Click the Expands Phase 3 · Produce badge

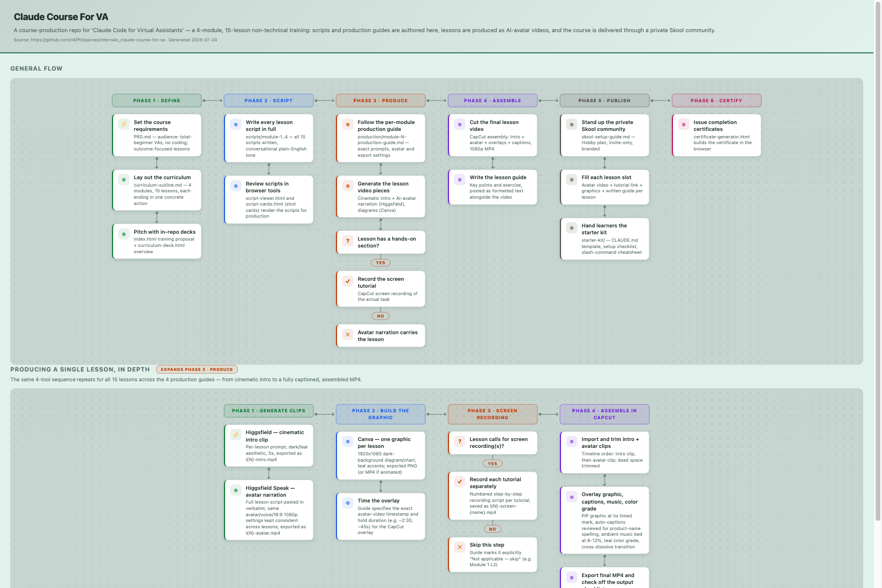click(x=197, y=369)
